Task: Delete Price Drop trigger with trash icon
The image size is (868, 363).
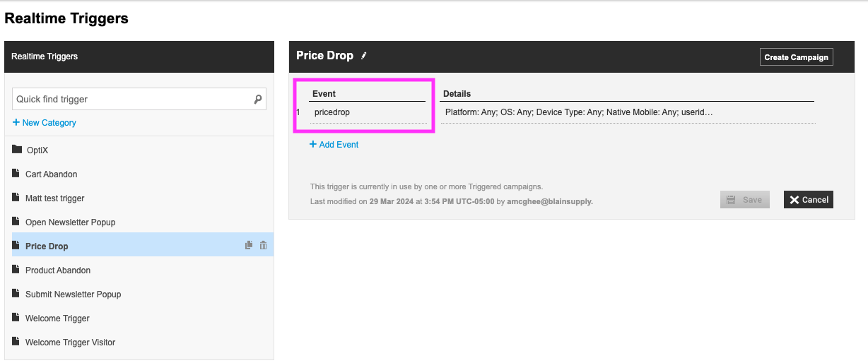Action: tap(263, 246)
